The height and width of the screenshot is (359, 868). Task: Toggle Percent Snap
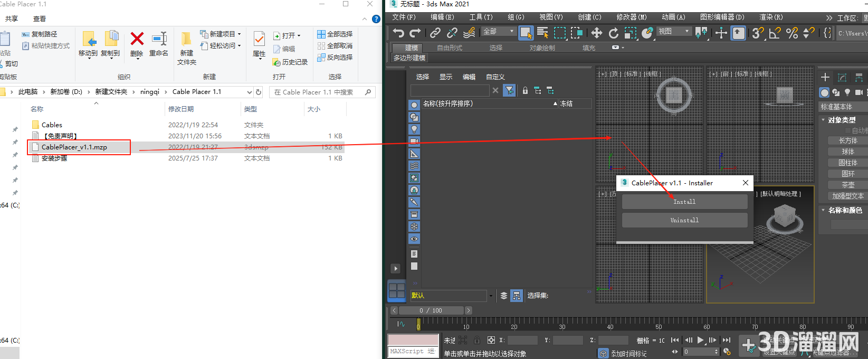click(792, 33)
